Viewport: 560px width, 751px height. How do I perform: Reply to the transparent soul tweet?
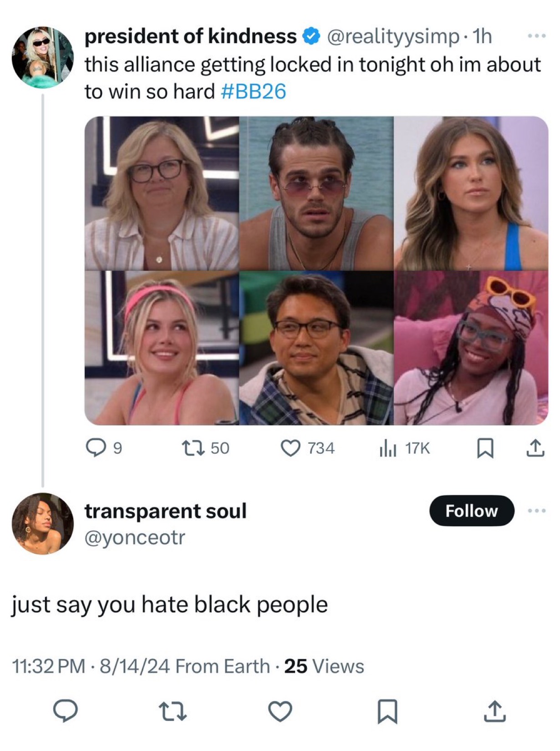tap(66, 710)
